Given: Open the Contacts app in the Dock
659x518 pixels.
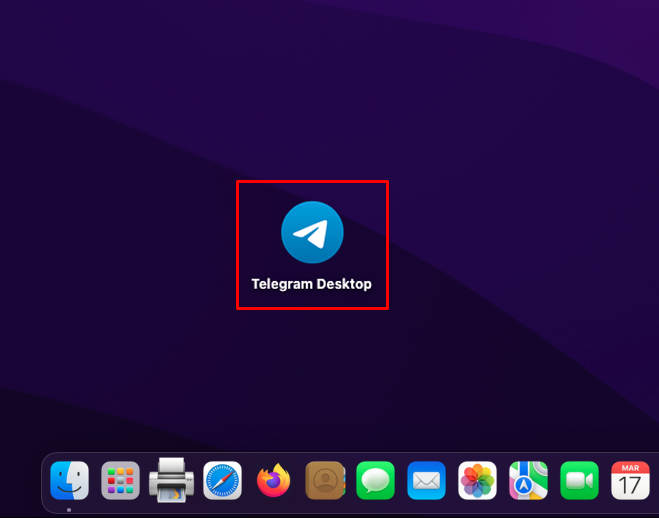Looking at the screenshot, I should click(325, 481).
